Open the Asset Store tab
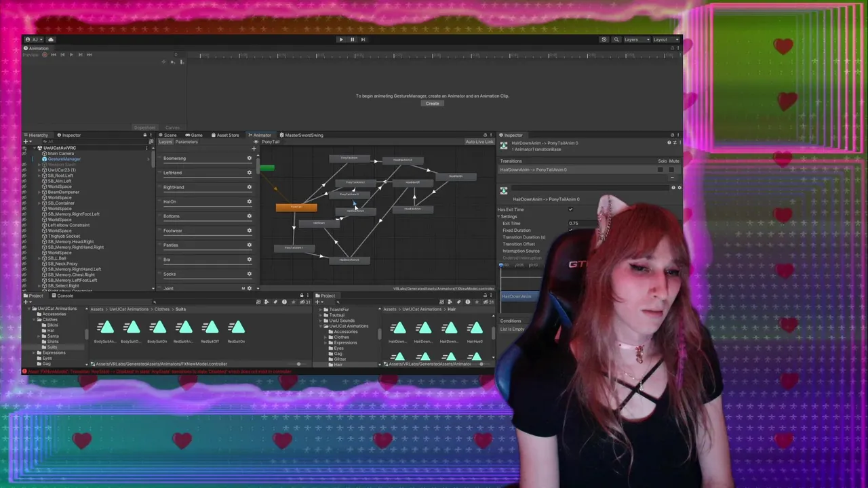Image resolution: width=868 pixels, height=488 pixels. click(225, 135)
